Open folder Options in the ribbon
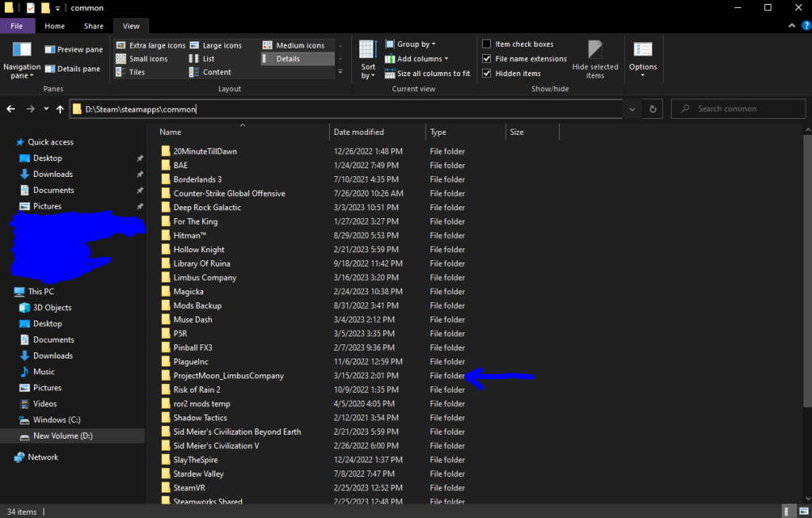Screen dimensions: 812x518 642,59
